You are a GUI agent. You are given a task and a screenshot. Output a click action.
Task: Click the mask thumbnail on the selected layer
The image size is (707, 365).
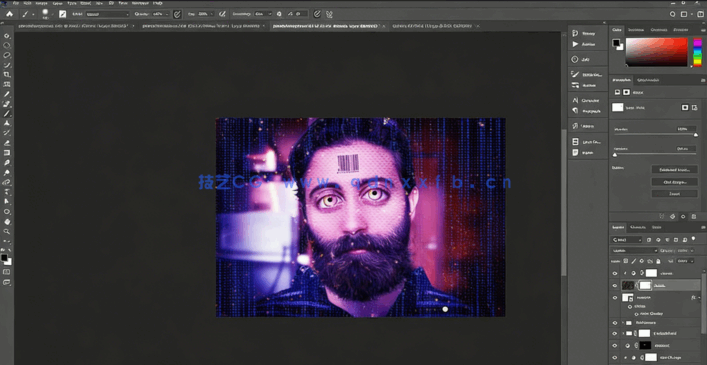645,285
